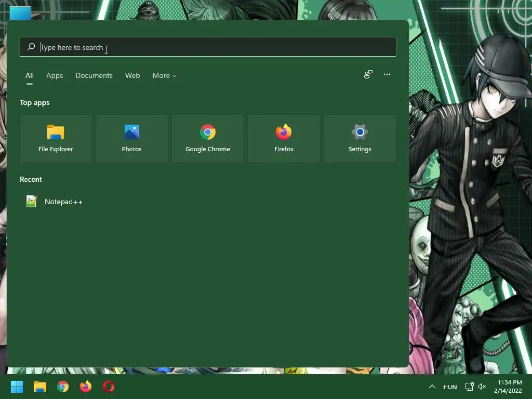The width and height of the screenshot is (532, 399).
Task: Open clock and date flyout
Action: tap(508, 387)
